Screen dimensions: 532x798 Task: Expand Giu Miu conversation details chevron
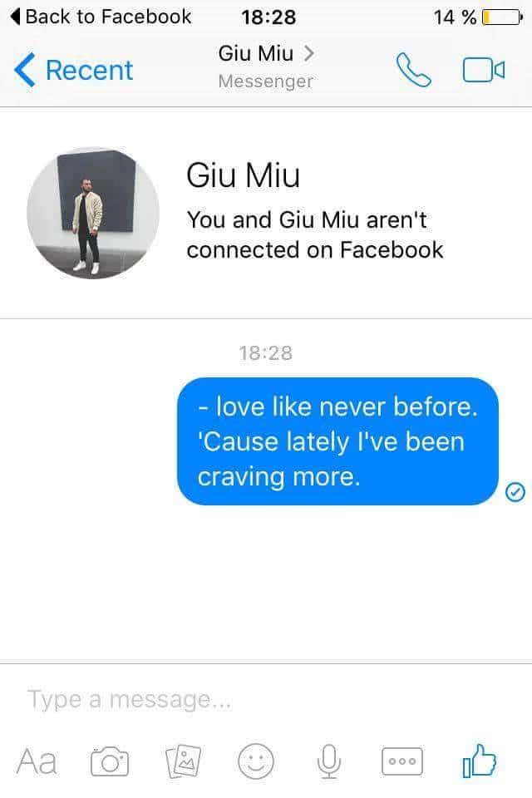[308, 53]
